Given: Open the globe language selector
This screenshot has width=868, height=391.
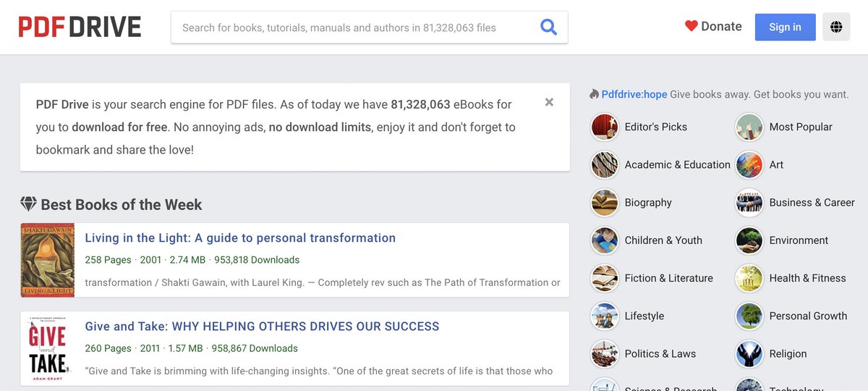Looking at the screenshot, I should (836, 28).
